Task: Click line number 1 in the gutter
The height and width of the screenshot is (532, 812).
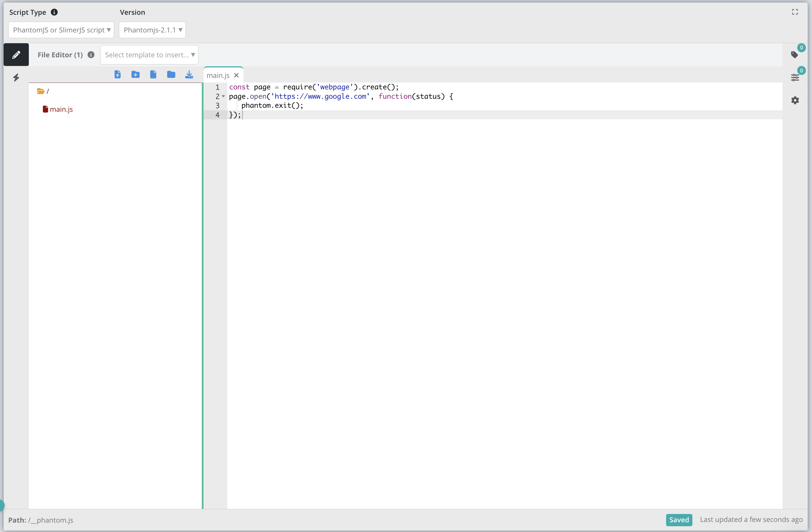Action: [x=218, y=87]
